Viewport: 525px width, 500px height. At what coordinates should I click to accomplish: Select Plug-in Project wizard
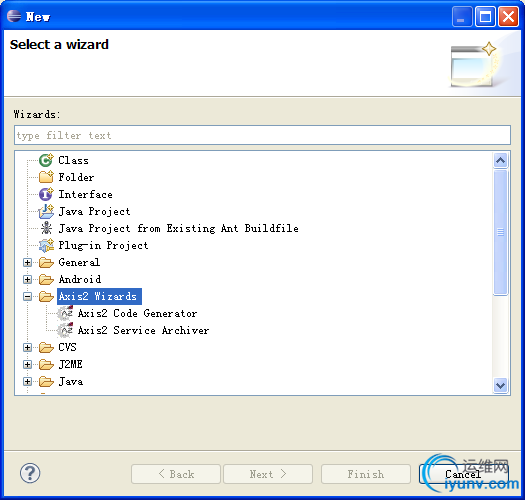[x=103, y=245]
